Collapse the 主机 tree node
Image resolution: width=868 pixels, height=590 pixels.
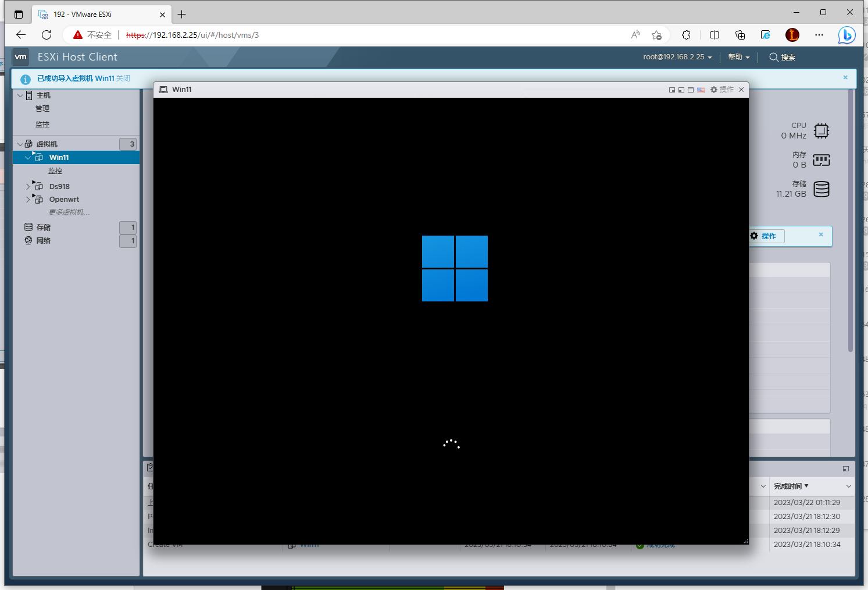pos(20,95)
